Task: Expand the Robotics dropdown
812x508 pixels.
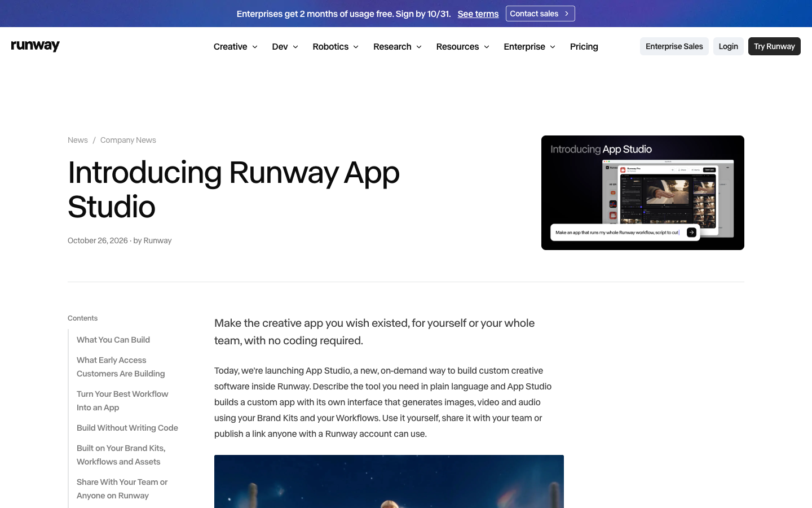Action: pyautogui.click(x=336, y=46)
